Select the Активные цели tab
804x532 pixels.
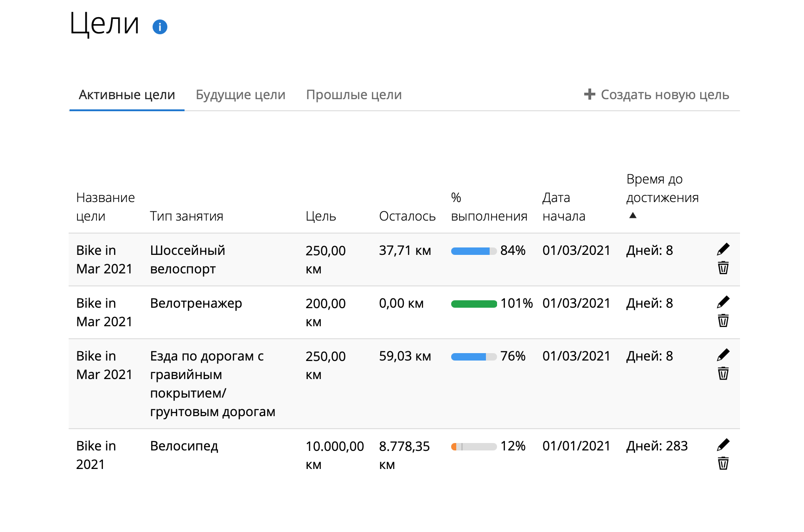coord(127,95)
